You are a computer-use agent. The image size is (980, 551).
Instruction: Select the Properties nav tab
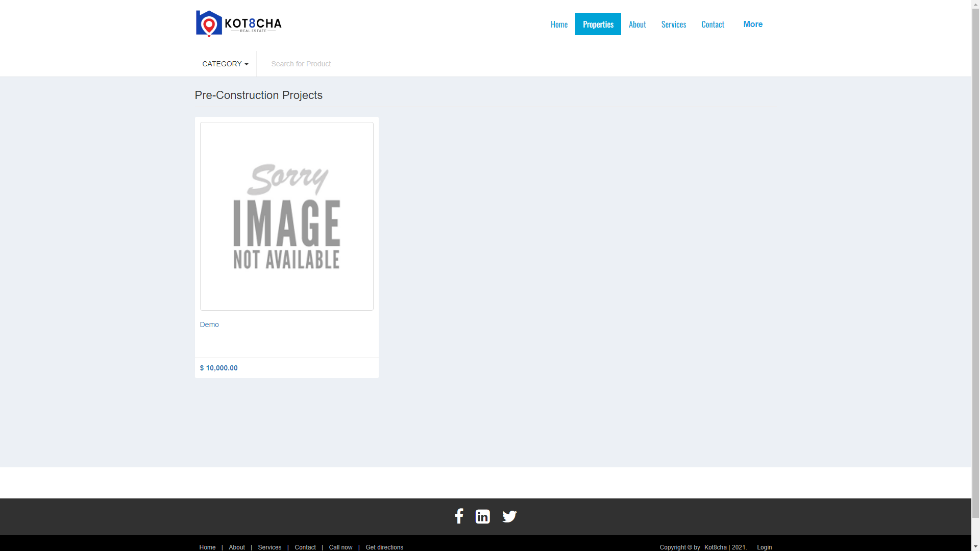click(598, 24)
